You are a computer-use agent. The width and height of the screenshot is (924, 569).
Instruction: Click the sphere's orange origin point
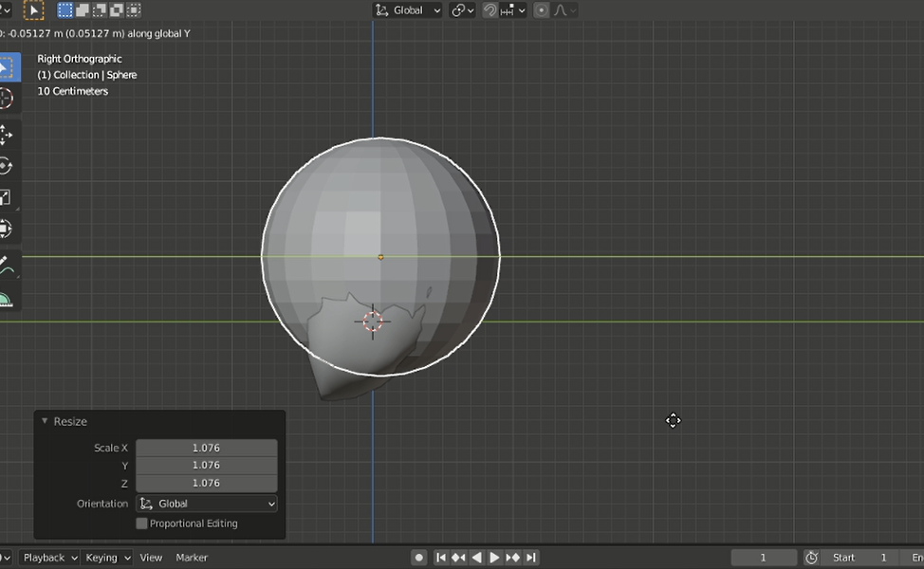[x=380, y=257]
